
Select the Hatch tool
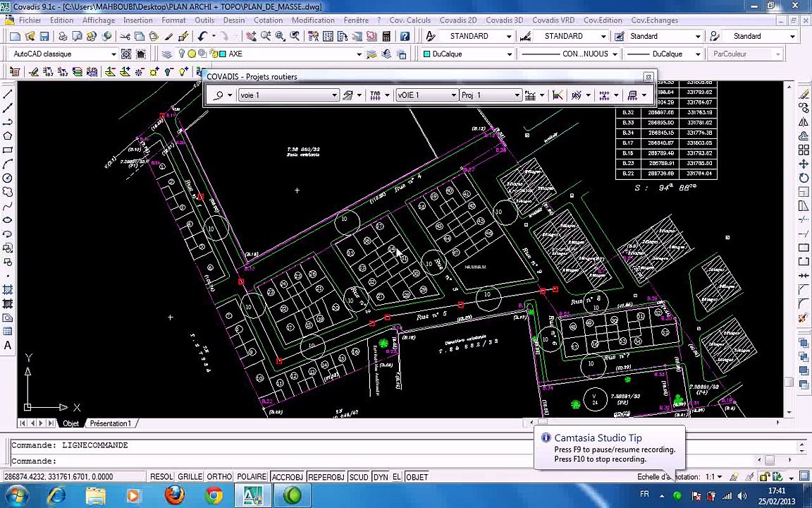pyautogui.click(x=7, y=290)
